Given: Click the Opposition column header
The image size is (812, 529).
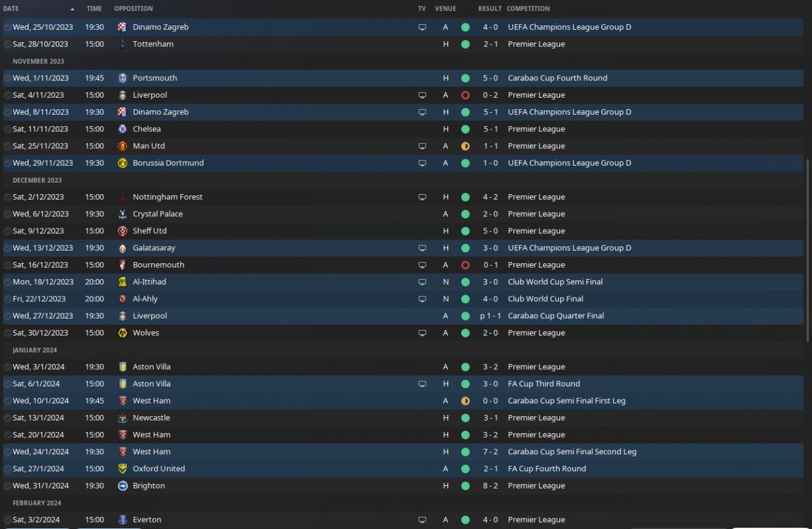Looking at the screenshot, I should pos(133,9).
